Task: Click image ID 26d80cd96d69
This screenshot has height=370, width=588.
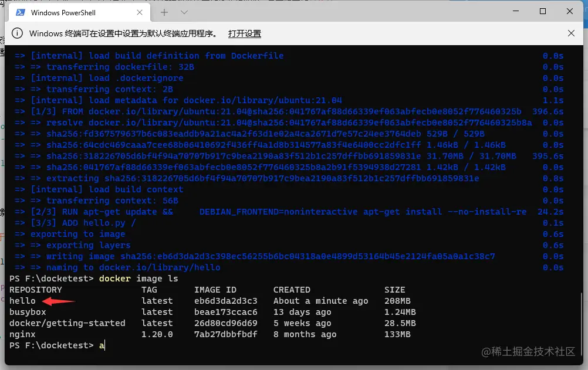Action: (226, 323)
